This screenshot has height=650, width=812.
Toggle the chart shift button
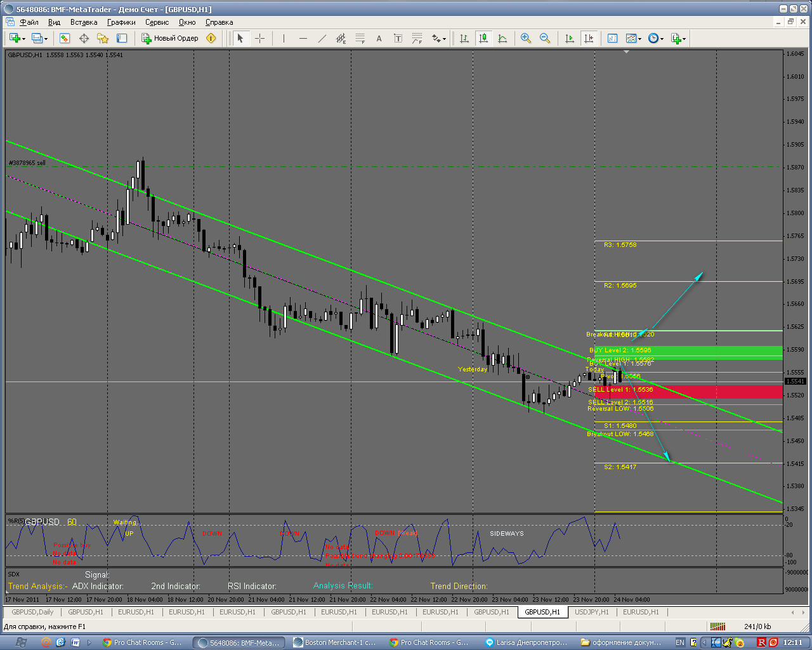point(589,38)
